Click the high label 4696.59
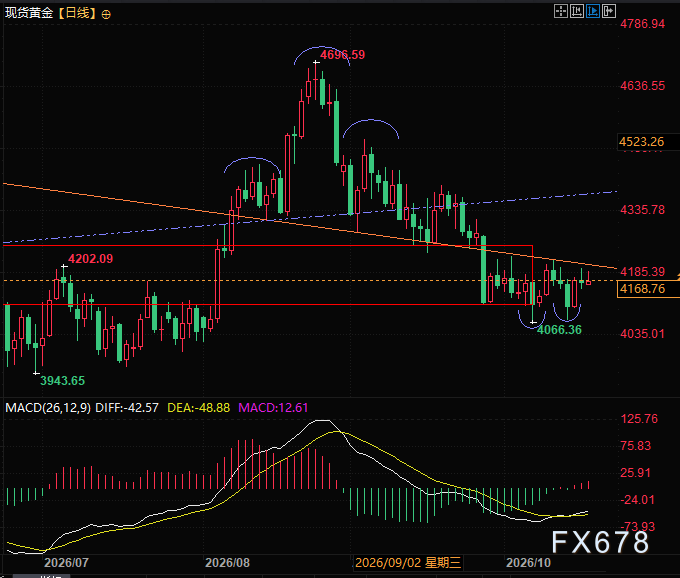 pos(343,55)
